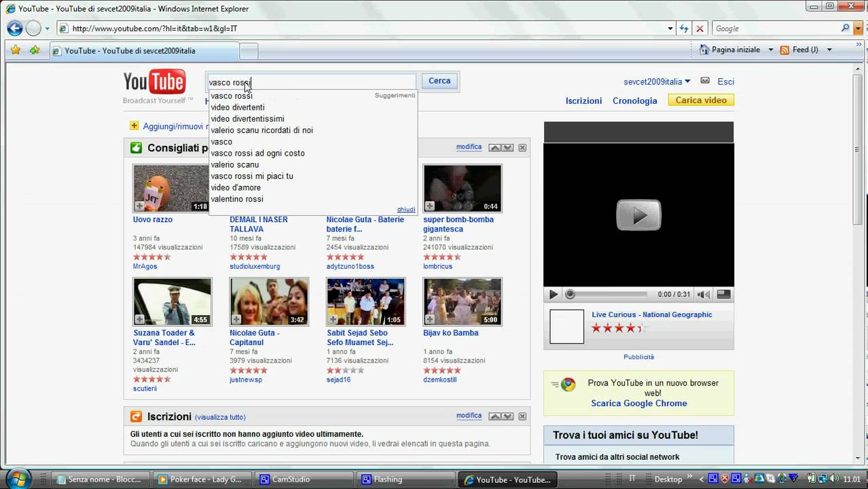This screenshot has height=489, width=868.
Task: Click the Google search magnifier icon
Action: pyautogui.click(x=845, y=29)
